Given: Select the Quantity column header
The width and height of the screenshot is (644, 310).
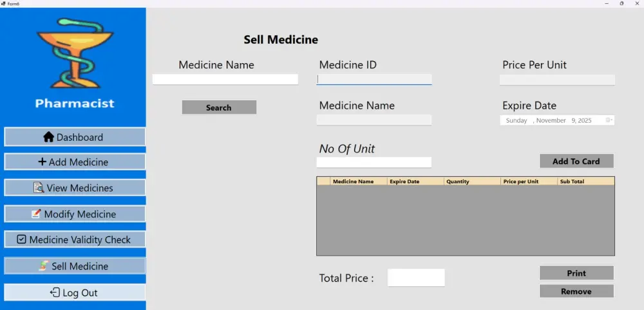Looking at the screenshot, I should click(x=471, y=181).
